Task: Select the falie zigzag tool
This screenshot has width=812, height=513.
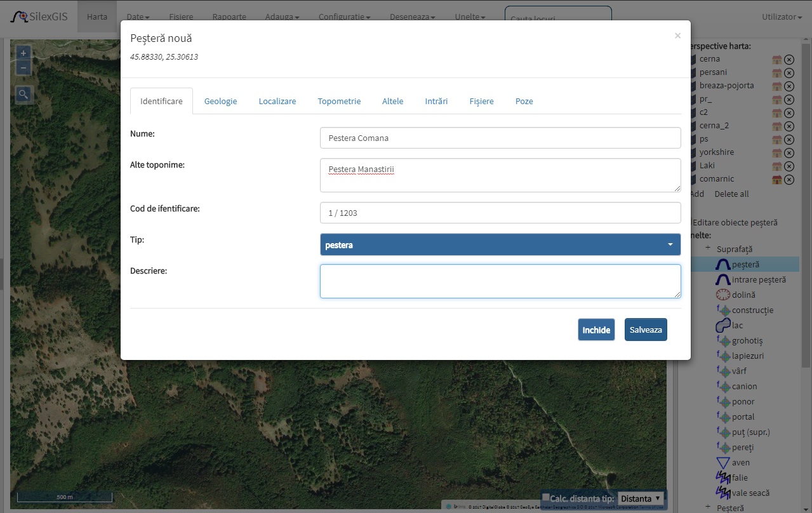Action: pos(722,477)
